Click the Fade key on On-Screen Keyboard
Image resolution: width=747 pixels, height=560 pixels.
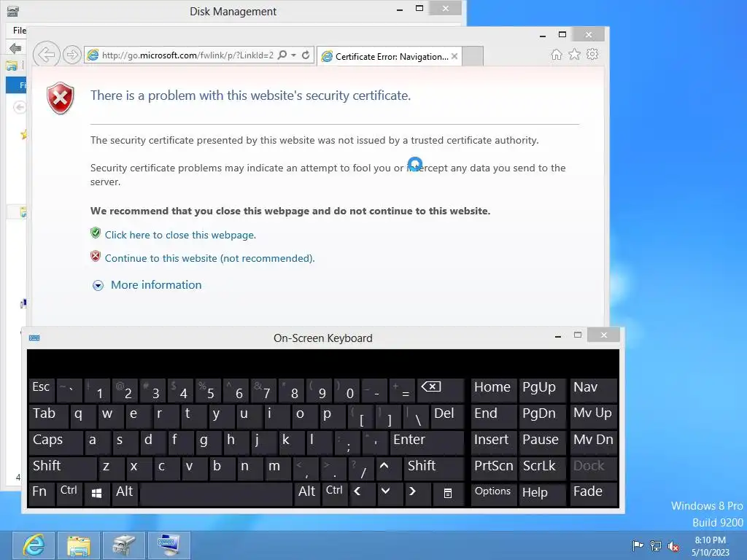(x=594, y=494)
